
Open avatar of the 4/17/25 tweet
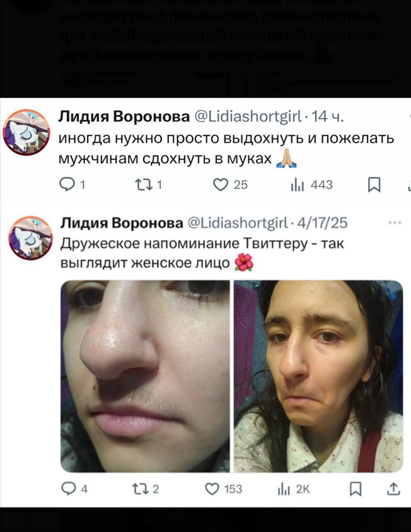[31, 238]
